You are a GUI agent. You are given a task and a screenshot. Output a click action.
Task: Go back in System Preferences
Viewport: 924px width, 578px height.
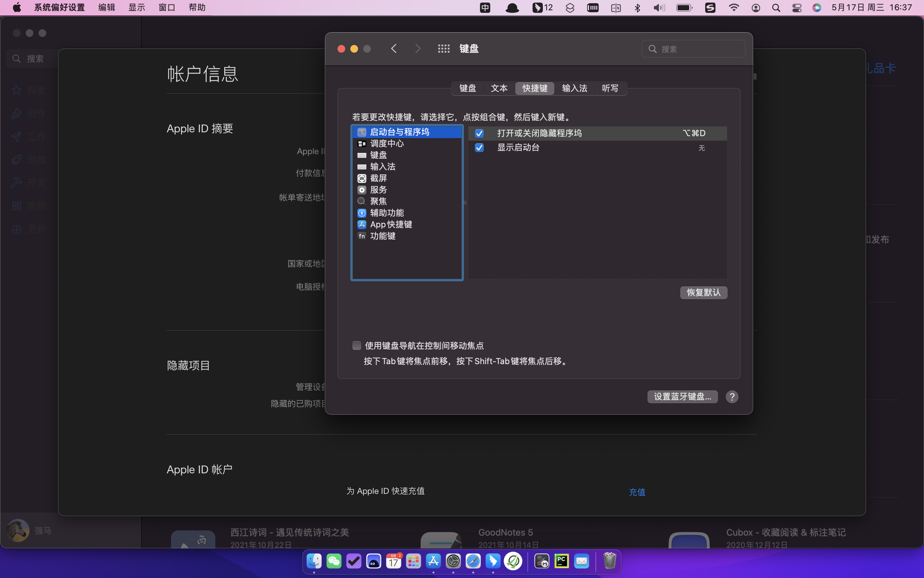coord(394,48)
